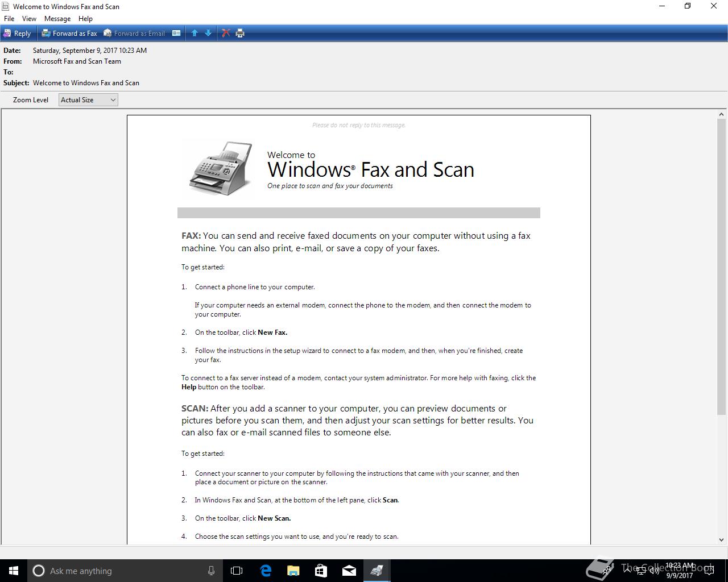Click the 'SCAN:' section heading
The width and height of the screenshot is (728, 582).
(195, 409)
